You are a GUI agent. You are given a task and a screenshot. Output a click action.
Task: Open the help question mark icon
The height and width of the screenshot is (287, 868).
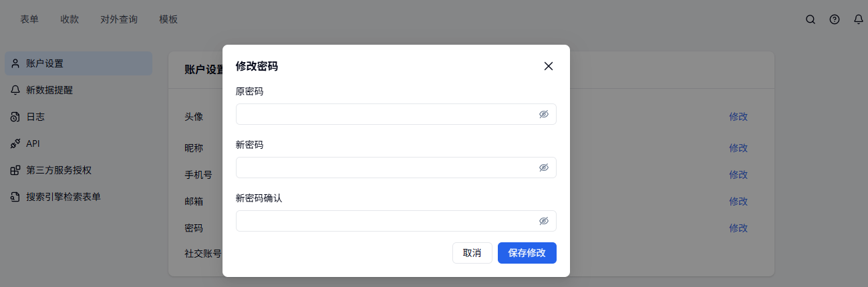tap(835, 19)
